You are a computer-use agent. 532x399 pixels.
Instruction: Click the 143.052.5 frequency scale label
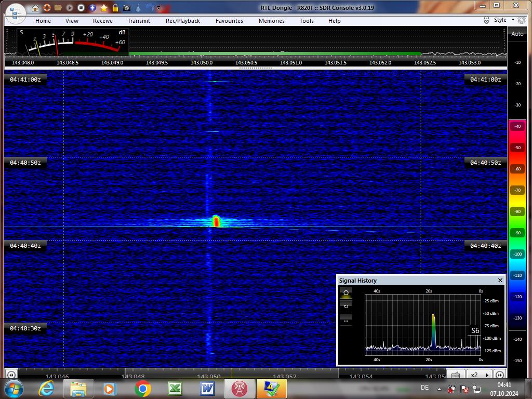coord(425,63)
